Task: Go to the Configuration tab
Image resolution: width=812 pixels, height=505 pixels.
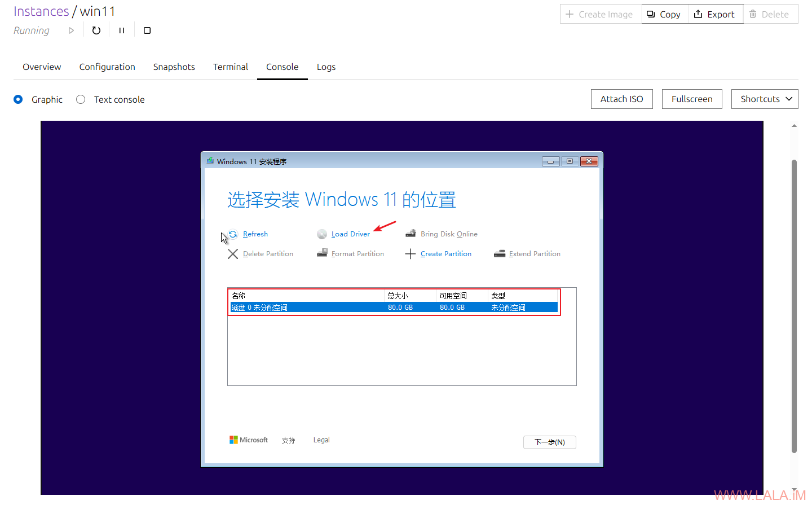Action: [107, 67]
